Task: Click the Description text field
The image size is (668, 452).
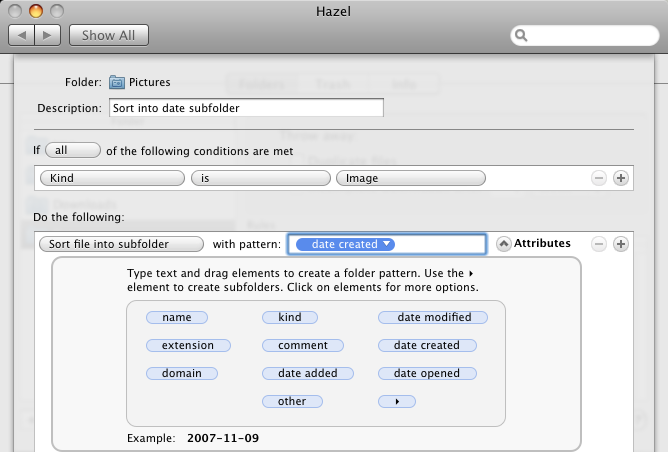Action: [x=246, y=108]
